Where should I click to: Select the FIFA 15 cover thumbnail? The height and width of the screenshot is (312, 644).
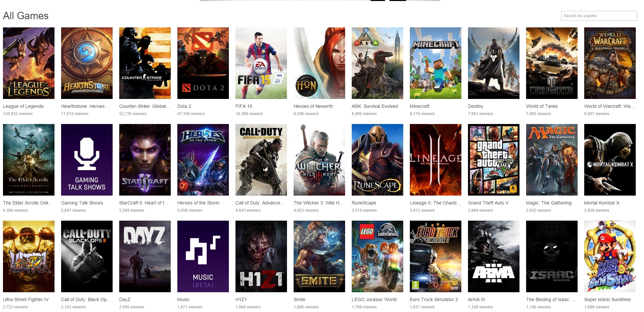[261, 63]
